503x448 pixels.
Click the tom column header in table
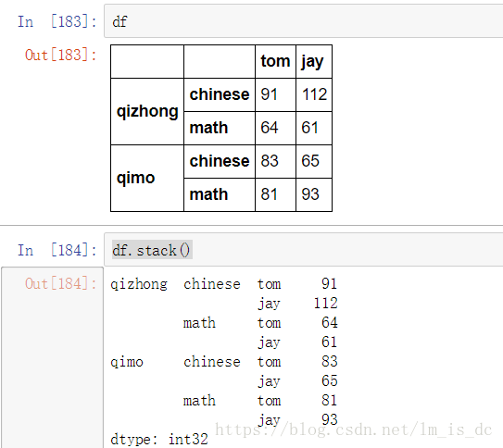tap(275, 61)
